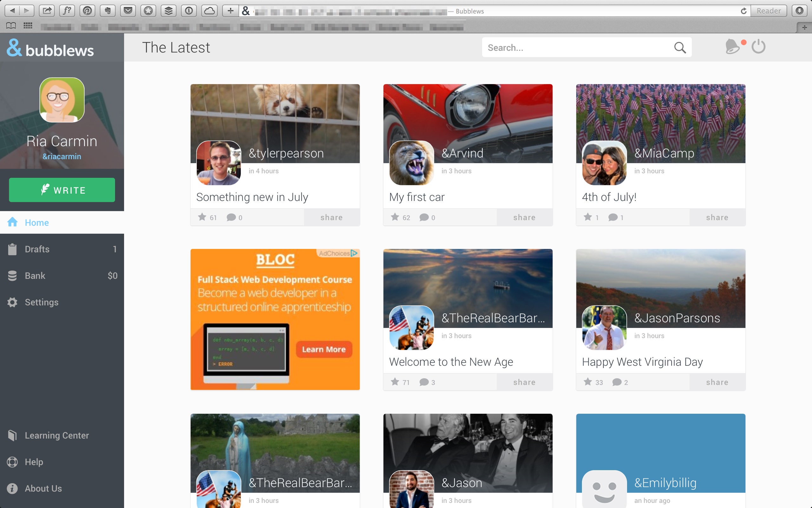Share the My first car post
The height and width of the screenshot is (508, 812).
(x=524, y=217)
